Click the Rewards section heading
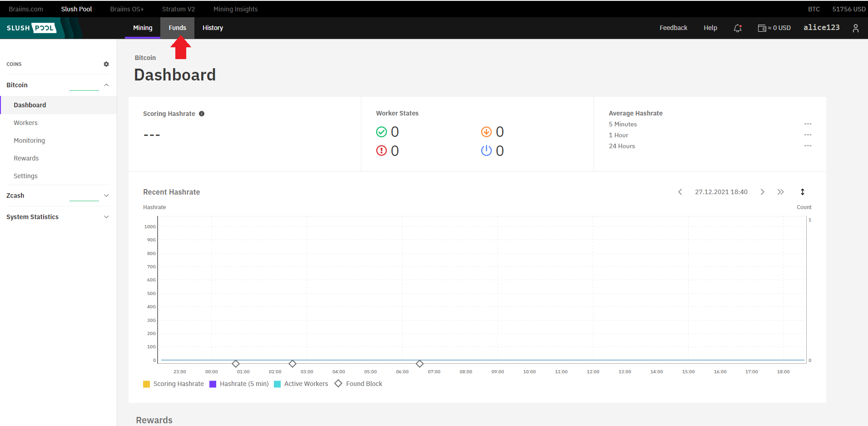Screen dimensions: 868x426 tap(154, 420)
